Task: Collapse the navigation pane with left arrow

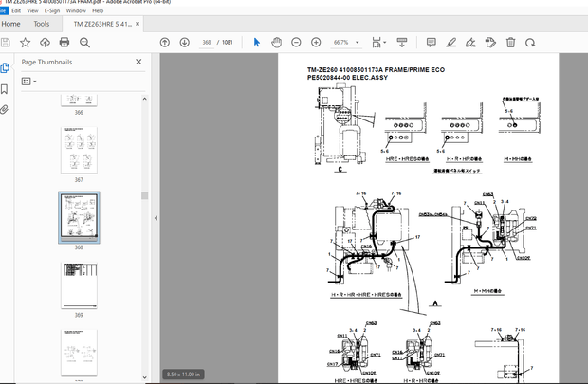Action: (x=156, y=217)
